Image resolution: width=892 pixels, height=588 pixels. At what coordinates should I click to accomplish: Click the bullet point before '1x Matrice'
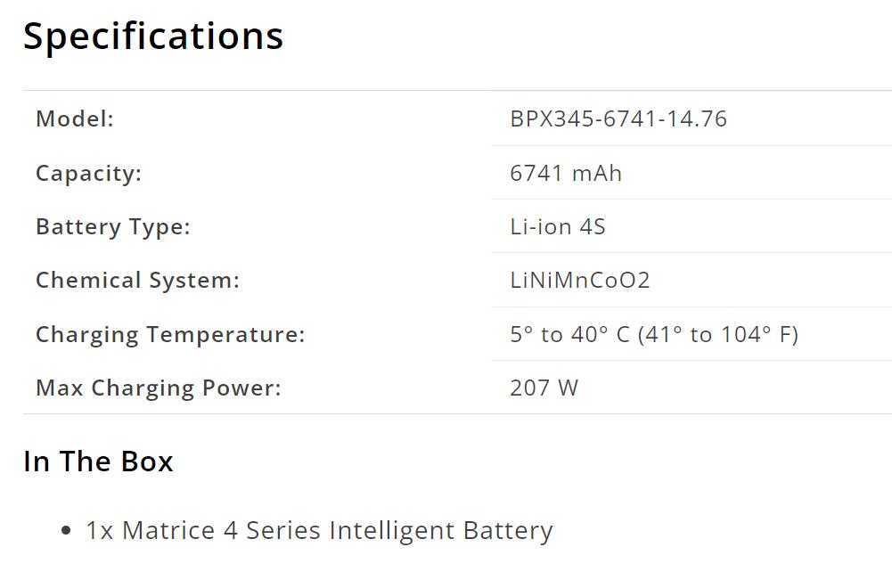click(66, 531)
